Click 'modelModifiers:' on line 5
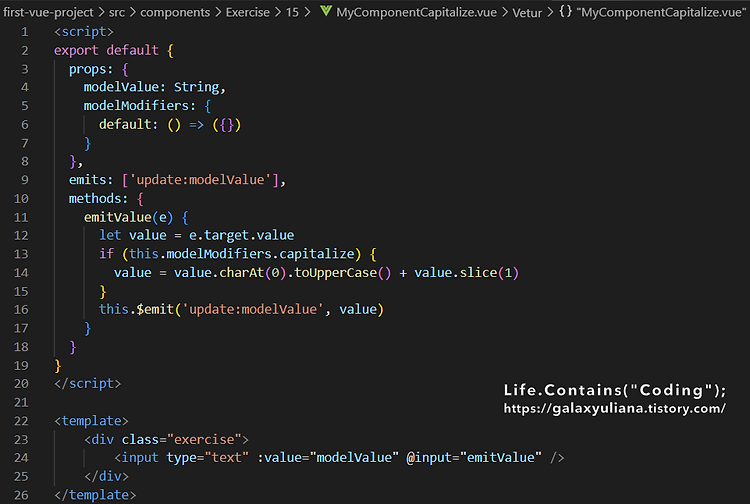750x504 pixels. coord(140,106)
